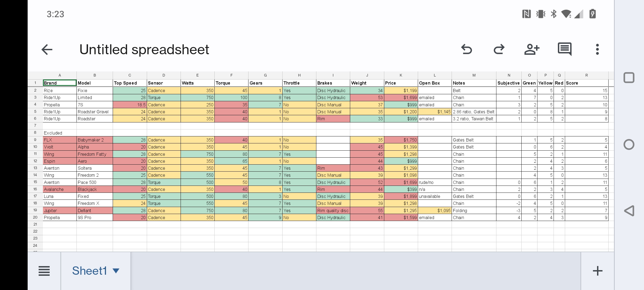Open the share/add people icon
Screen dimensions: 644x290
[532, 49]
